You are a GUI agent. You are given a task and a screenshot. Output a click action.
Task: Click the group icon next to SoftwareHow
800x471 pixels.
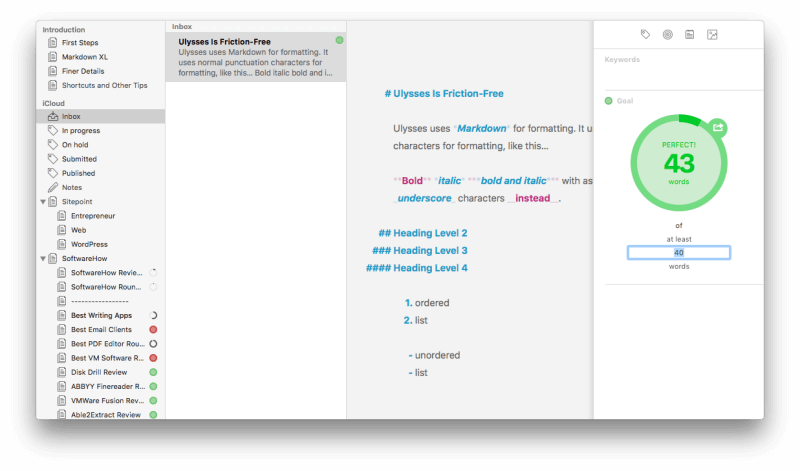(53, 259)
